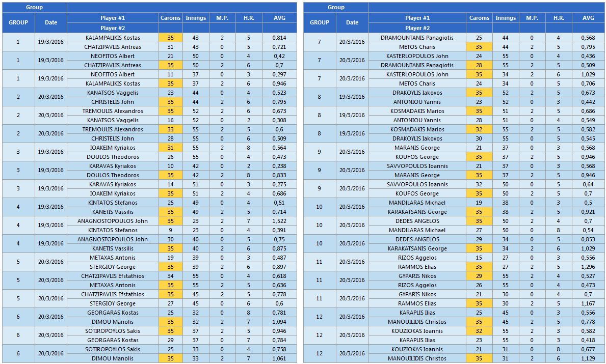This screenshot has height=364, width=606.
Task: Select the AVG value 0,275
Action: (x=279, y=184)
